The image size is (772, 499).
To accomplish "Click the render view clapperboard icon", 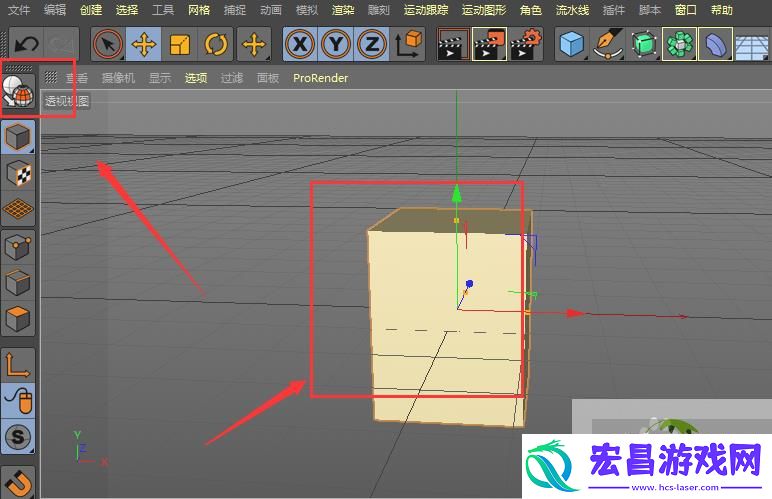I will click(x=452, y=45).
